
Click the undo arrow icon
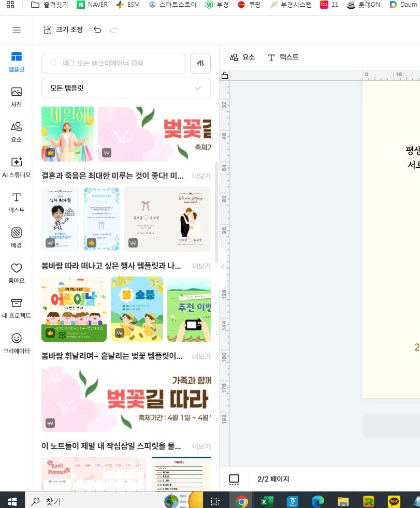pyautogui.click(x=97, y=30)
